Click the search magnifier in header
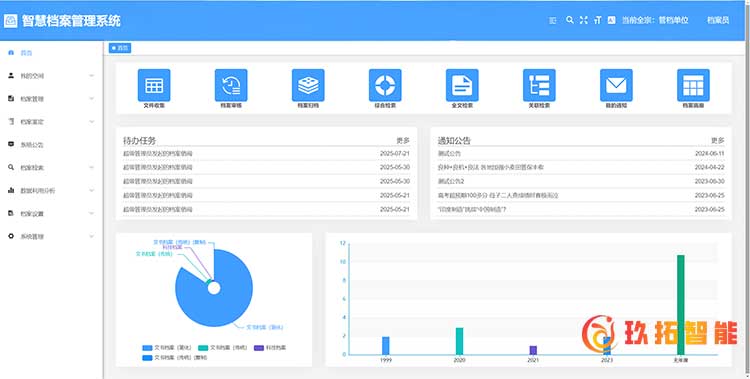The image size is (750, 379). point(569,20)
